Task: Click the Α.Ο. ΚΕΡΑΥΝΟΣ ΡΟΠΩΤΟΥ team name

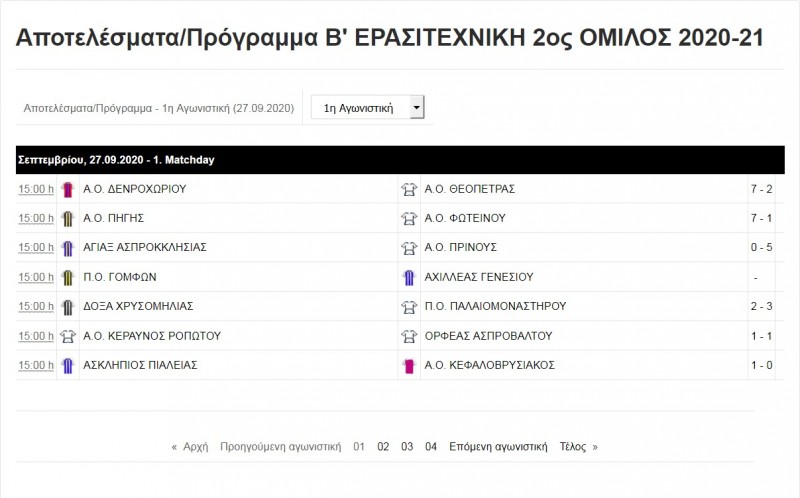Action: [x=152, y=336]
